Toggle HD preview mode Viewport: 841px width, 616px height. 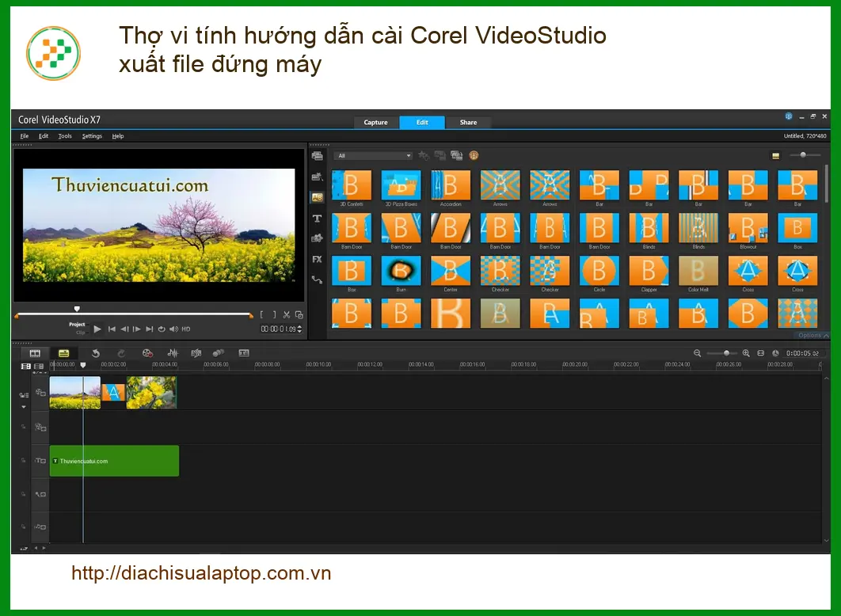(186, 329)
